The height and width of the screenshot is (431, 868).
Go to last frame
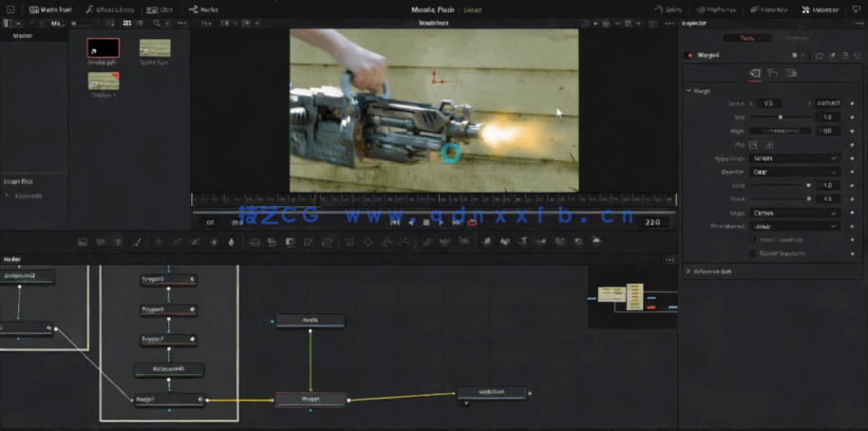[457, 222]
